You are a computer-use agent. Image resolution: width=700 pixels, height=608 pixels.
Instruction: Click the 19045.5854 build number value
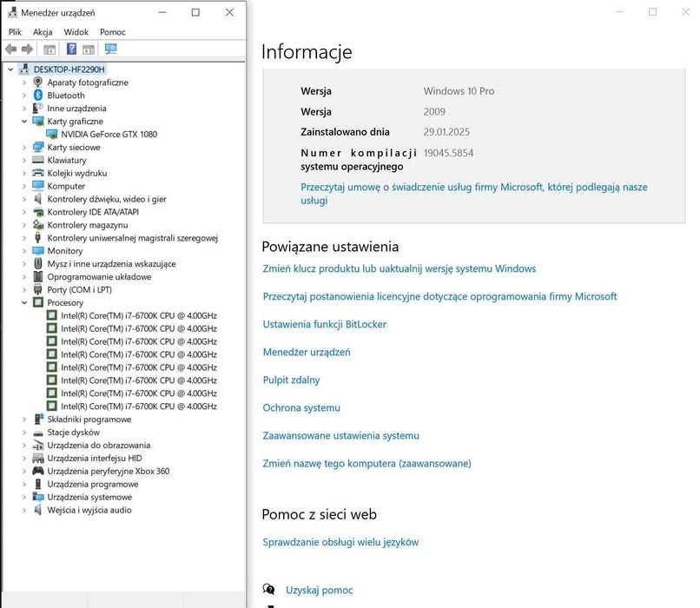coord(448,153)
